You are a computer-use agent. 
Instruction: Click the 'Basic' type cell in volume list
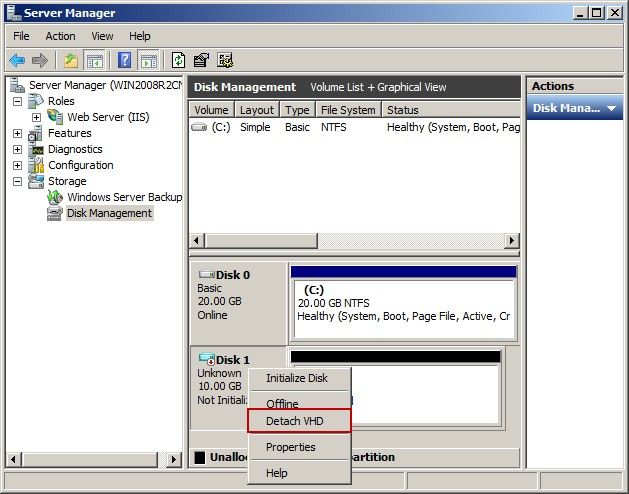pos(297,127)
